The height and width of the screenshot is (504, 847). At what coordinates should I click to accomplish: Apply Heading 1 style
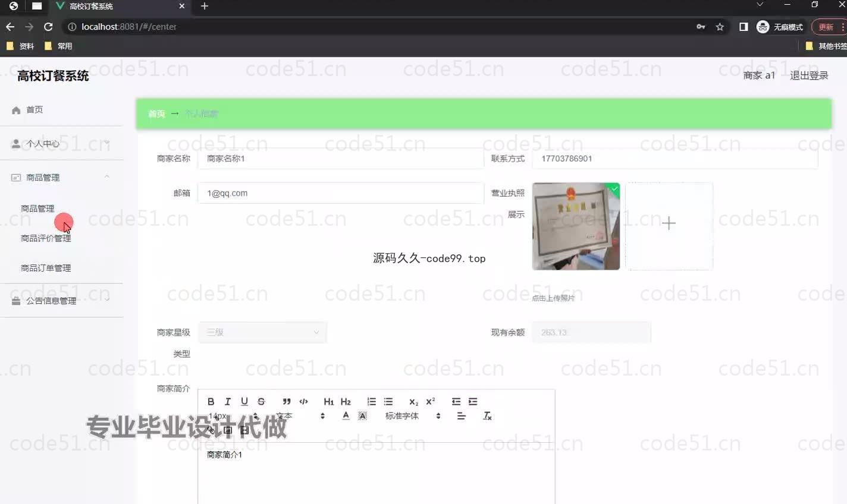coord(328,402)
